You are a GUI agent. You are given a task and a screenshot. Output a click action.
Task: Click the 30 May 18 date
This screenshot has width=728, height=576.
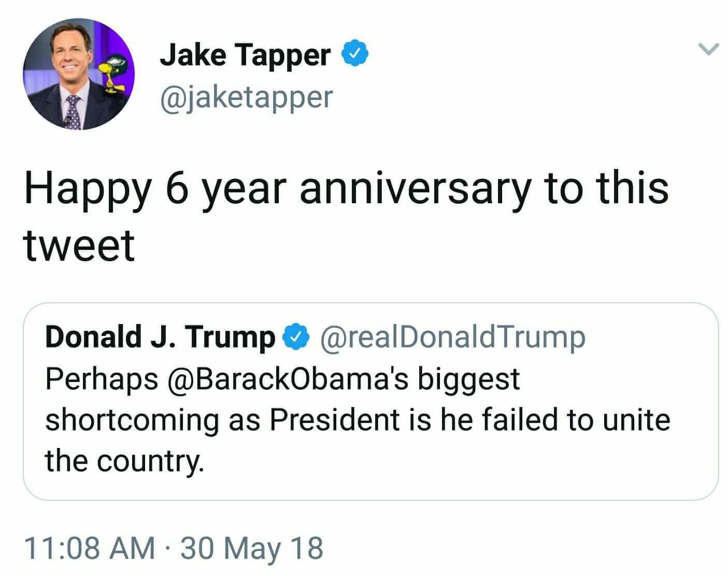point(252,548)
